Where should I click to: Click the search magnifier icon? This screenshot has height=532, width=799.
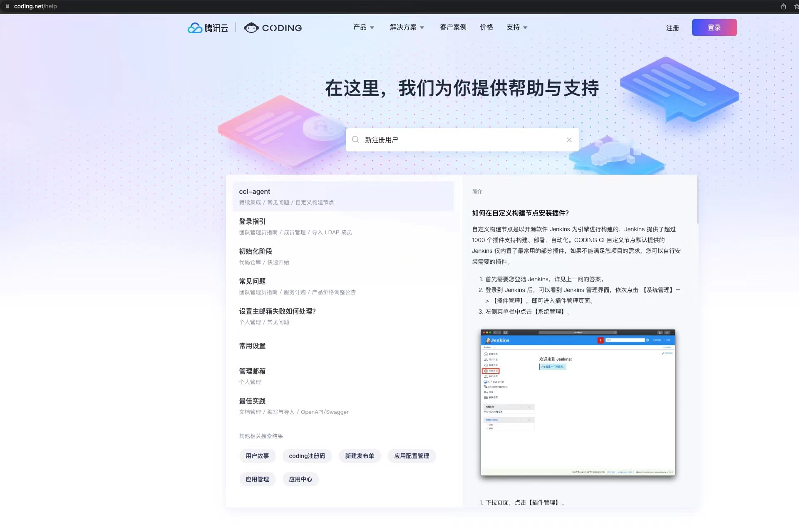[x=355, y=139]
